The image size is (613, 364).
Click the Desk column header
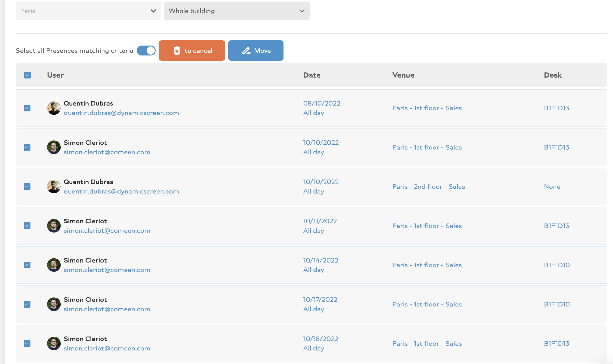(x=553, y=75)
